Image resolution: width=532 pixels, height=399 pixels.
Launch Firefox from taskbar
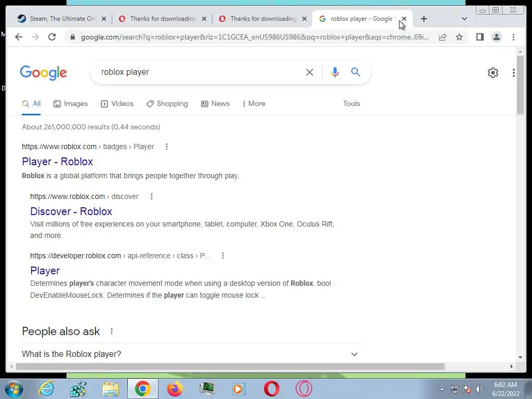tap(175, 389)
